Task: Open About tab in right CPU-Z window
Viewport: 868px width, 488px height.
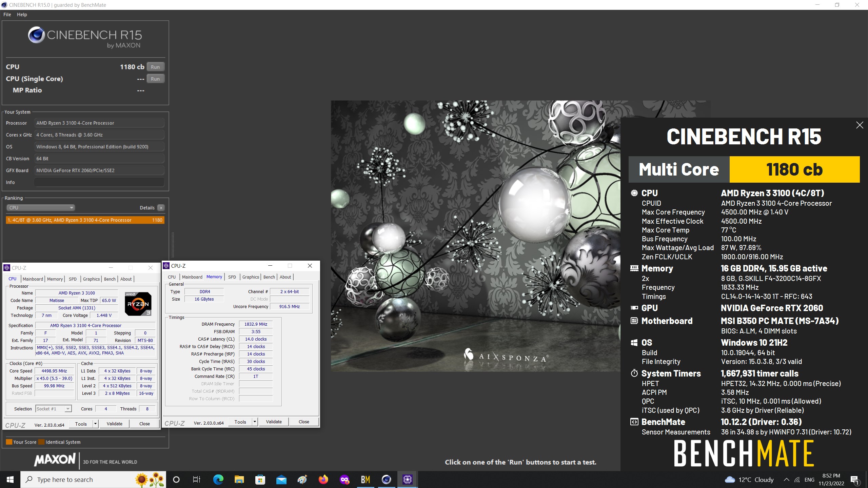Action: [x=285, y=277]
